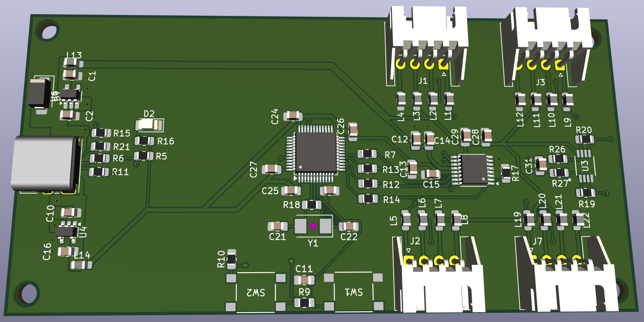Click inductor L14

81,265
